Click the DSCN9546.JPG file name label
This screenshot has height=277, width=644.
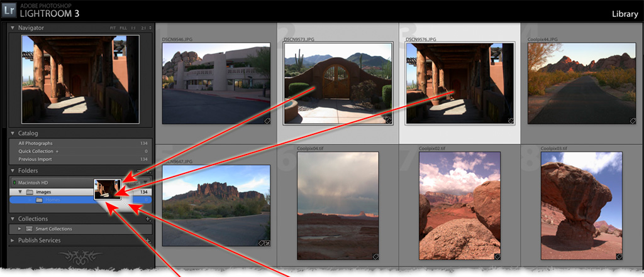point(177,40)
